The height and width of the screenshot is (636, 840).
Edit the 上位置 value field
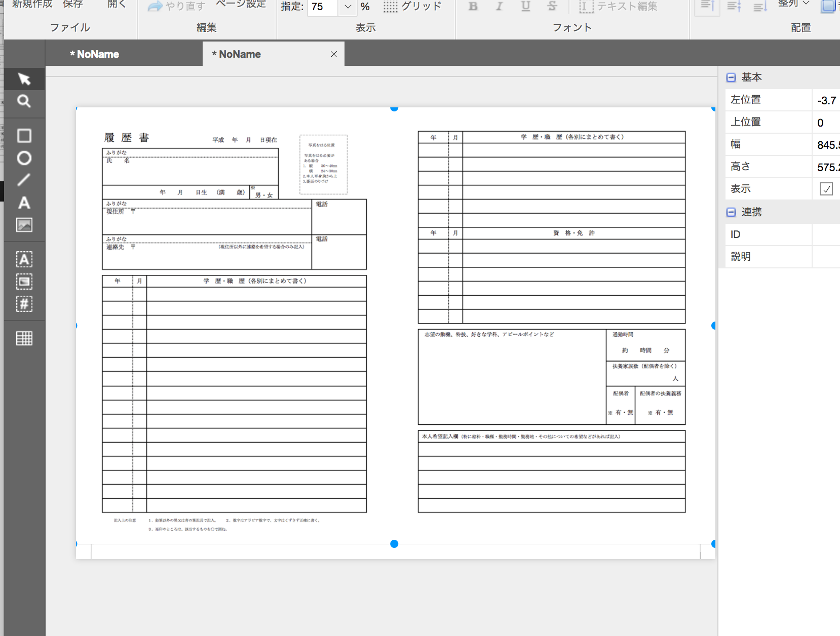point(826,123)
